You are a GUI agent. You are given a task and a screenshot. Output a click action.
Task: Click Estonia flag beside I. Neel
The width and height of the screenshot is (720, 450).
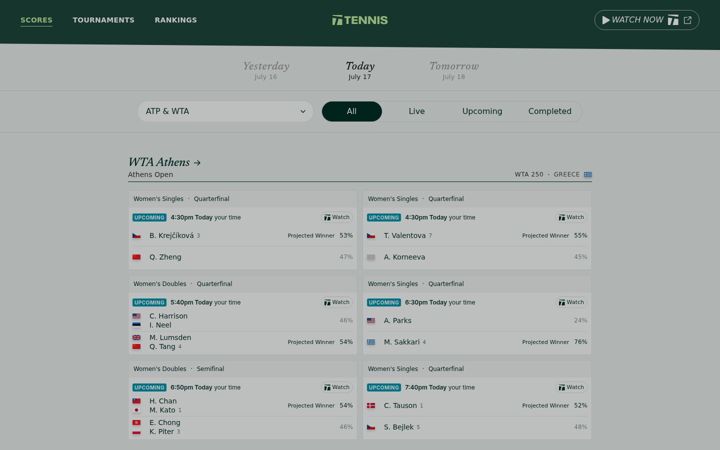136,325
